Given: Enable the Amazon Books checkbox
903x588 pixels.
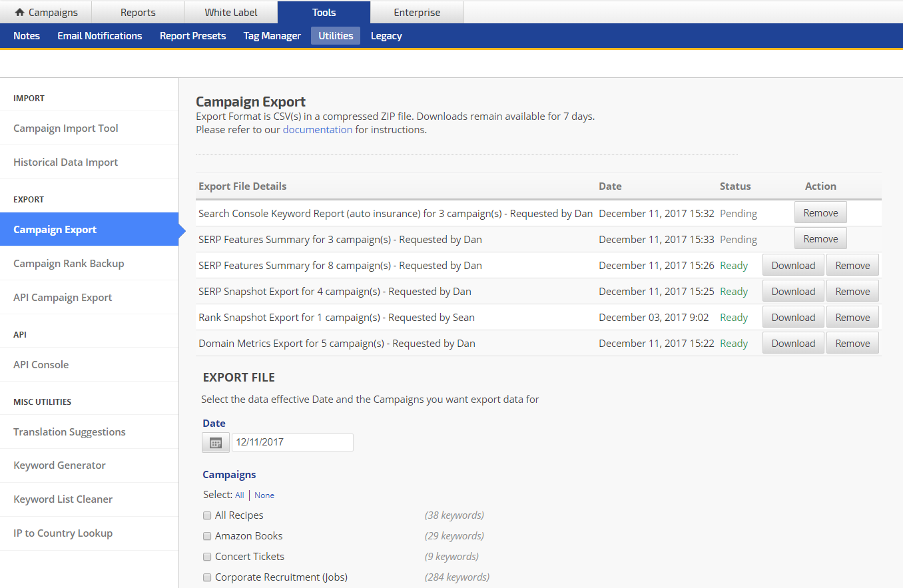Looking at the screenshot, I should click(x=207, y=537).
